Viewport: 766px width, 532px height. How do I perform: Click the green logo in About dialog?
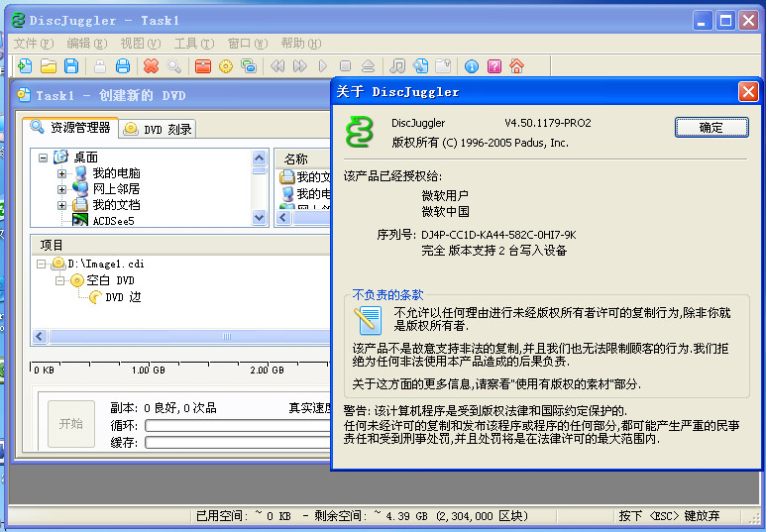click(x=359, y=132)
